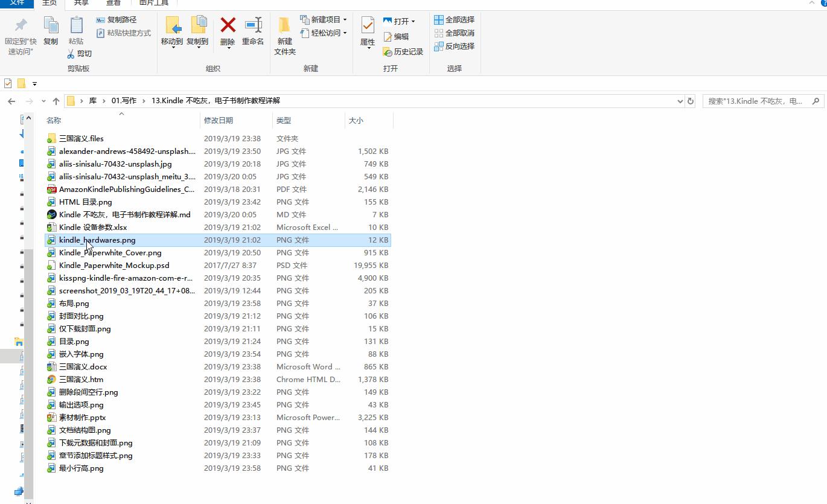
Task: Select file Kindle_Paperwhite_Cover.png by name
Action: tap(110, 253)
